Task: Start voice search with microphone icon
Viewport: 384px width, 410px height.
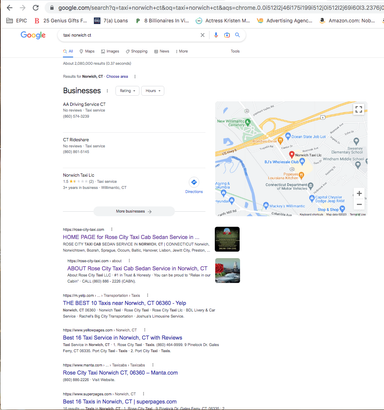Action: (x=216, y=35)
